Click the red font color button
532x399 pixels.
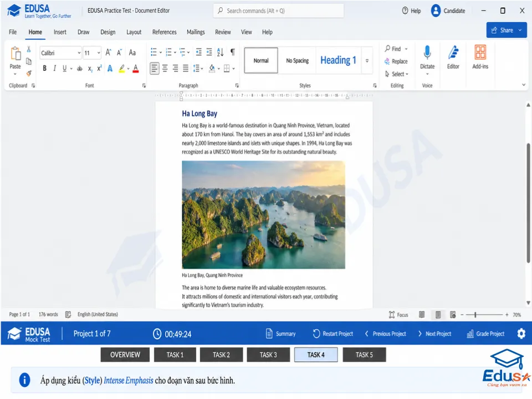(x=136, y=69)
